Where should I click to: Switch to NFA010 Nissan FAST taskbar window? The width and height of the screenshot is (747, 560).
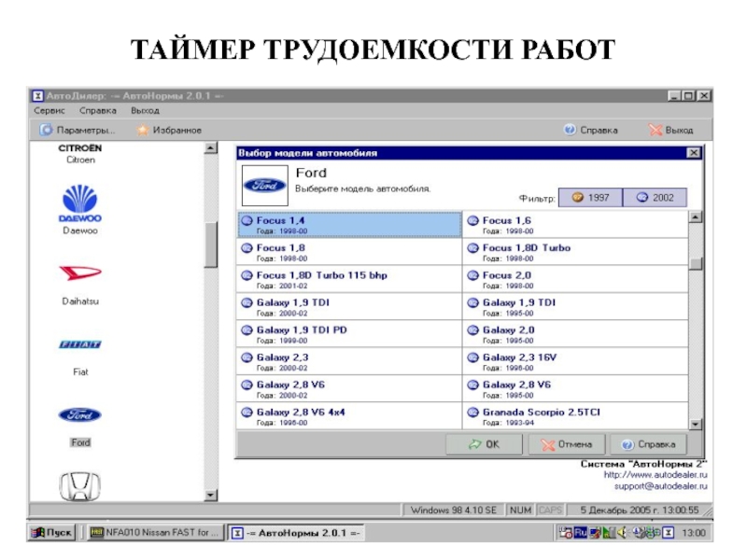tap(155, 532)
